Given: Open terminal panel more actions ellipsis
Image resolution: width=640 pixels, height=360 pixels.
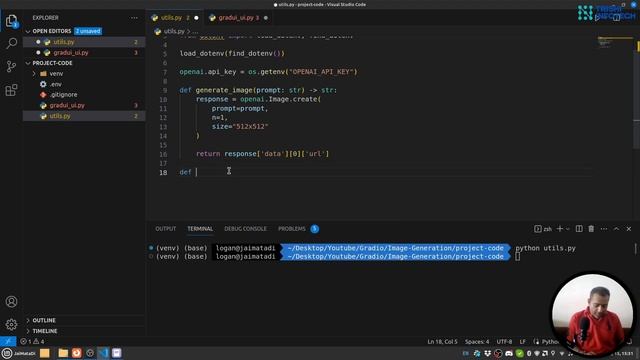Looking at the screenshot, I should tap(604, 229).
